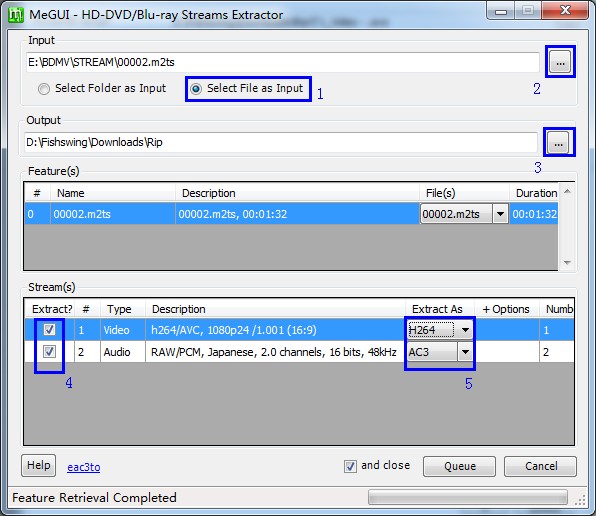This screenshot has height=516, width=596.
Task: Click the Input path field E:\BDMV\STREAM\00002.m2ts
Action: click(283, 62)
